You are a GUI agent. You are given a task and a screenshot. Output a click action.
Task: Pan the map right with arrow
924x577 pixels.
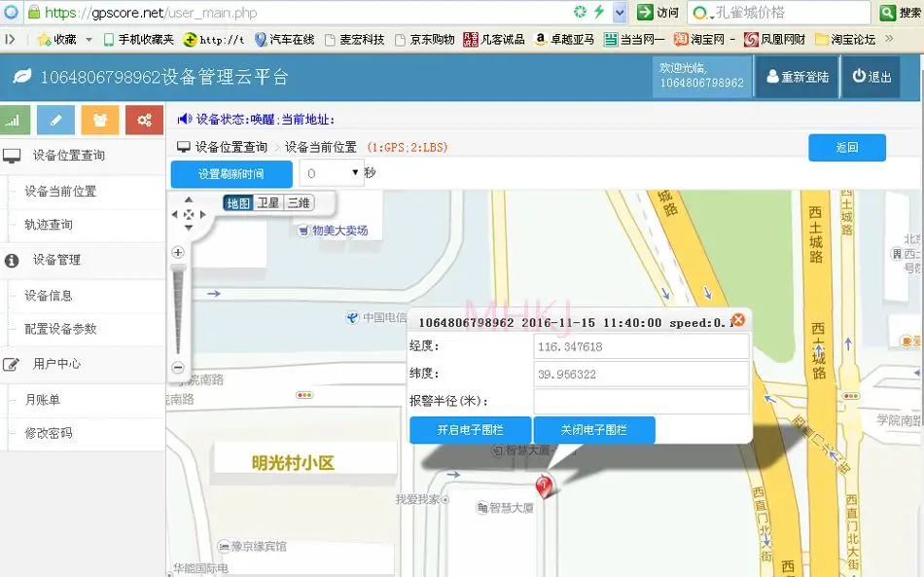click(x=202, y=214)
